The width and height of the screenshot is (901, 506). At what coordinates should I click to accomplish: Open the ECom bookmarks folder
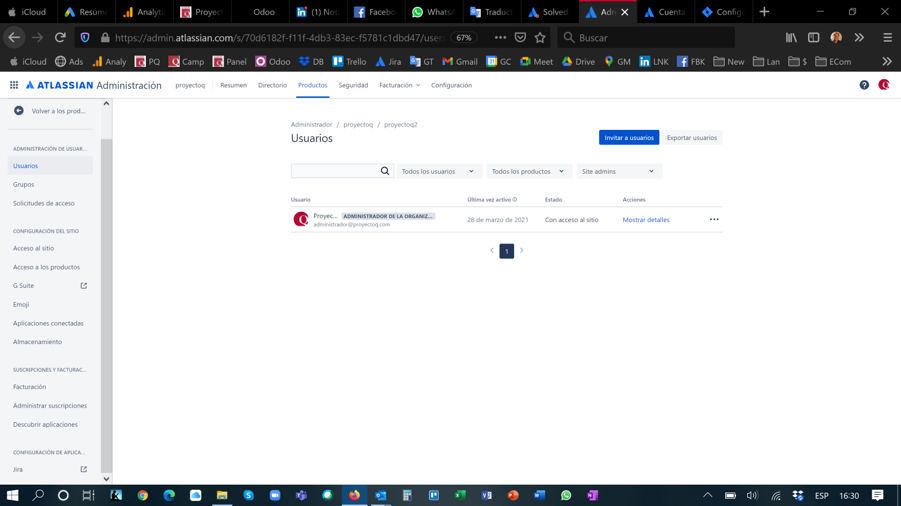(x=833, y=61)
